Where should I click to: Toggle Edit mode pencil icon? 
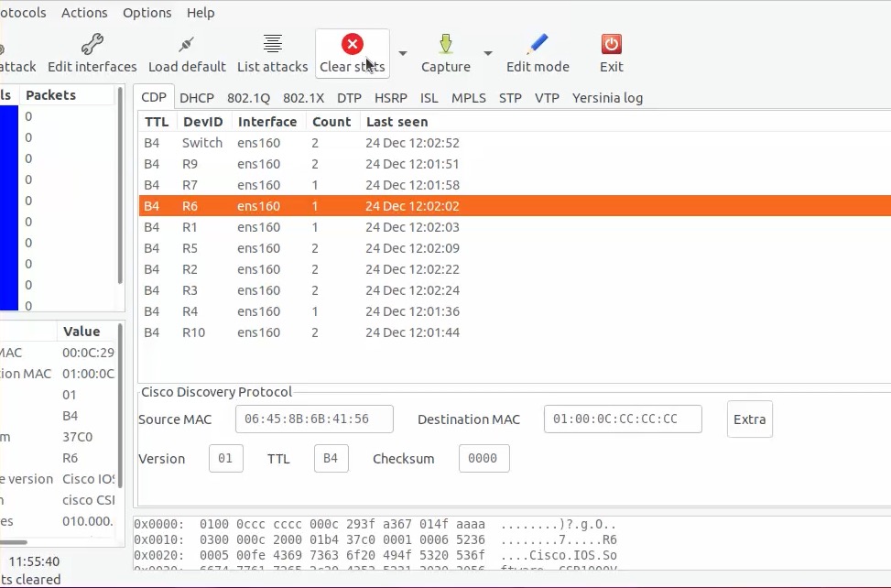point(537,44)
